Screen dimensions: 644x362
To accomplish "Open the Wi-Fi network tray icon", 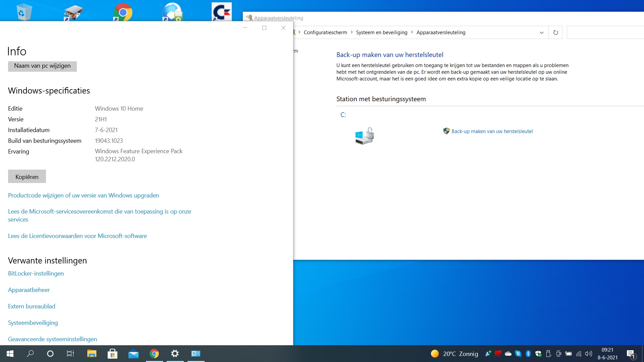I will click(579, 354).
